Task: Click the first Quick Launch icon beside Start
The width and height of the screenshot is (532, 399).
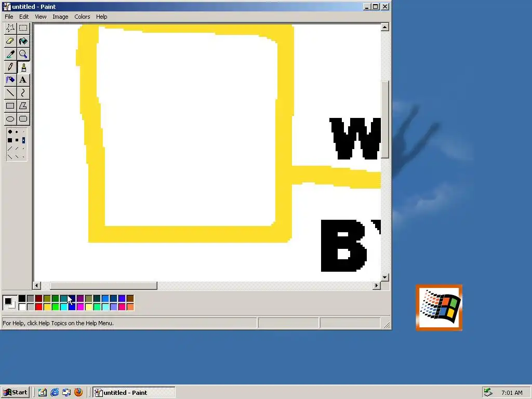Action: (43, 393)
